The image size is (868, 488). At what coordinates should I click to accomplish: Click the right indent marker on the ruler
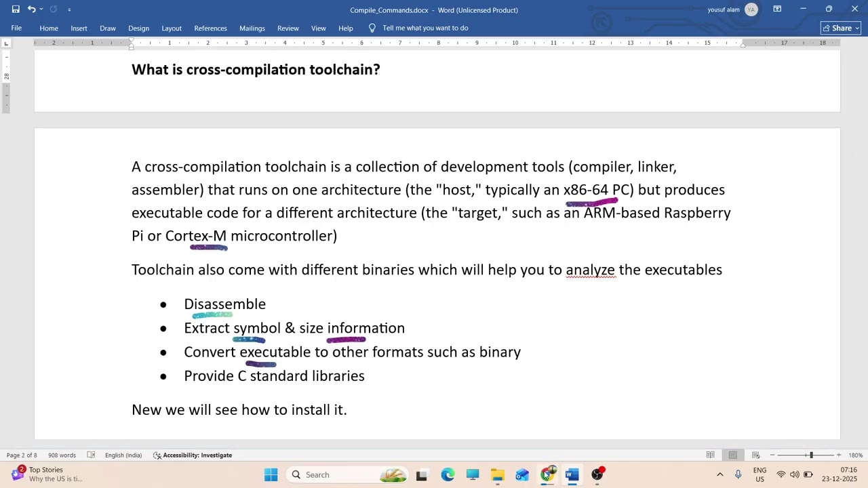743,45
